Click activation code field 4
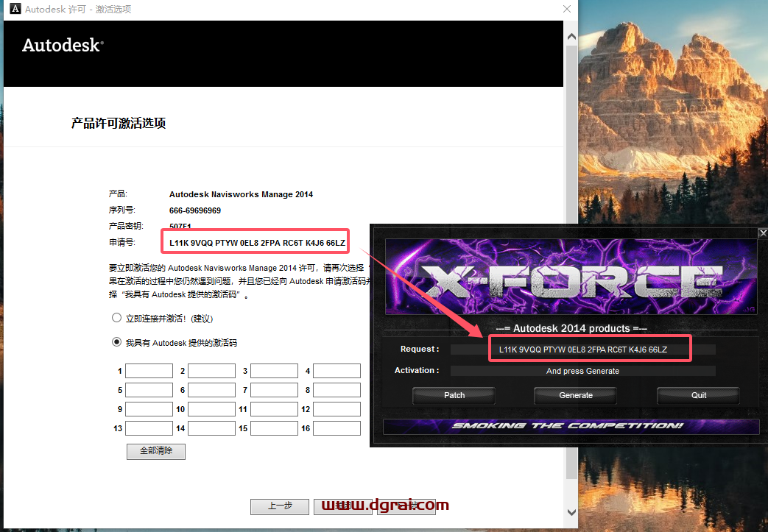768x532 pixels. click(337, 371)
